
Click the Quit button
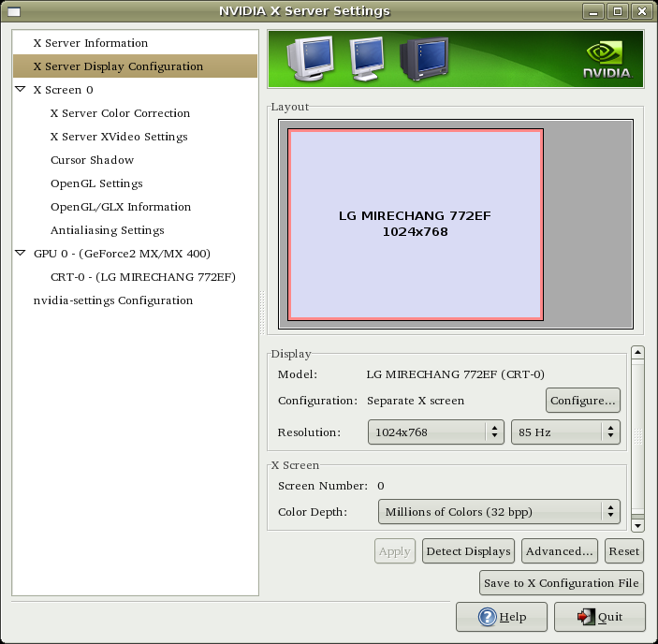tap(600, 617)
